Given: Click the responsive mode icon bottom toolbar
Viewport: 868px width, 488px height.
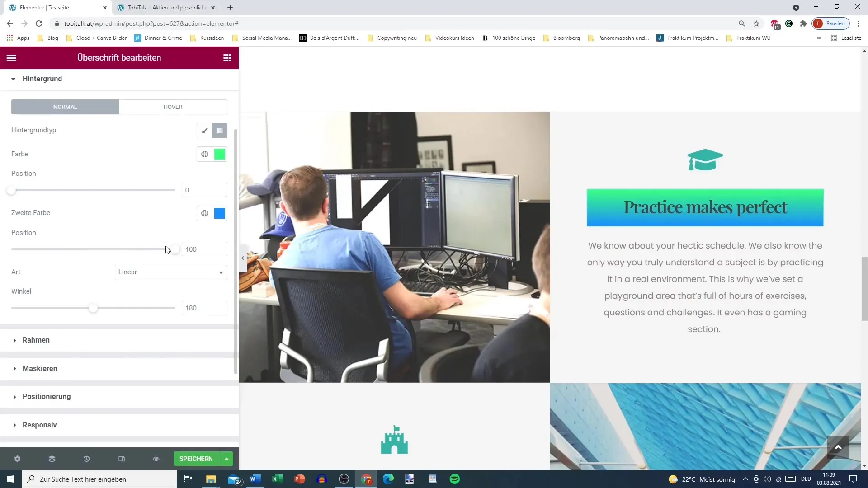Looking at the screenshot, I should click(122, 459).
